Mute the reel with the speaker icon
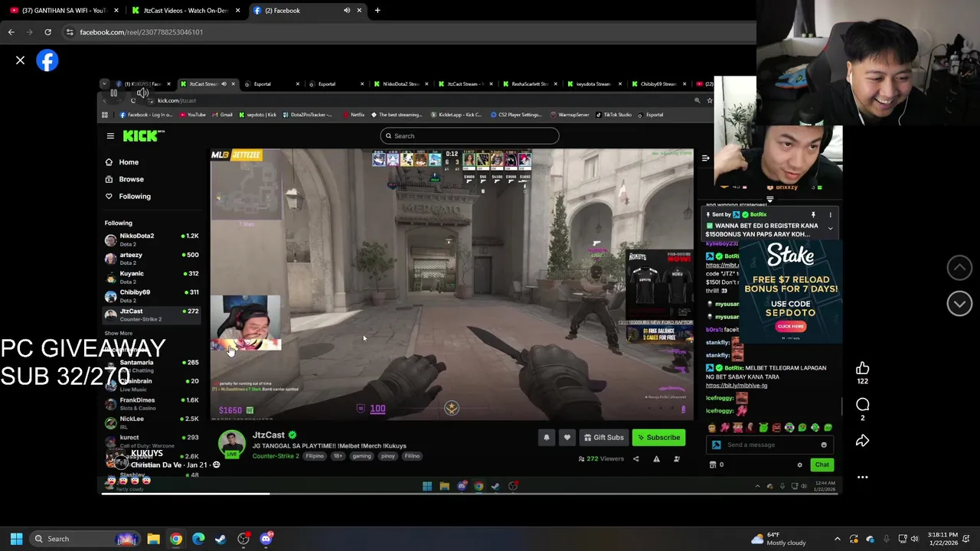This screenshot has width=980, height=551. [142, 93]
